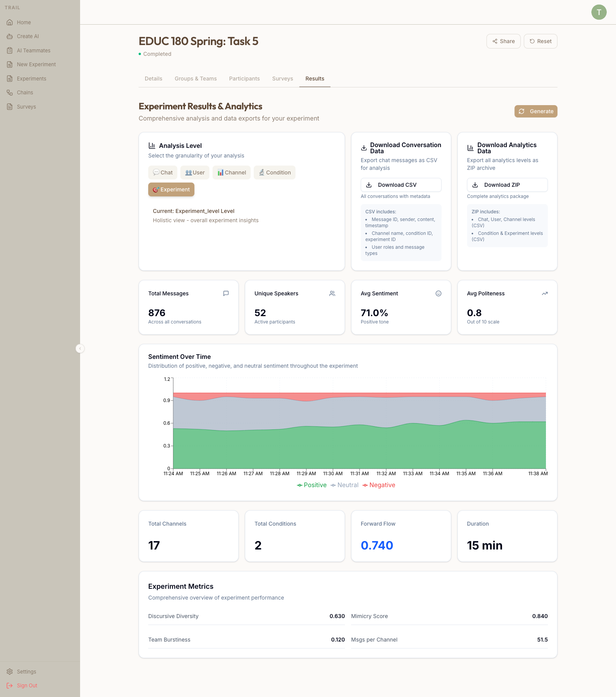This screenshot has width=616, height=697.
Task: Open the user avatar T menu
Action: pos(599,12)
